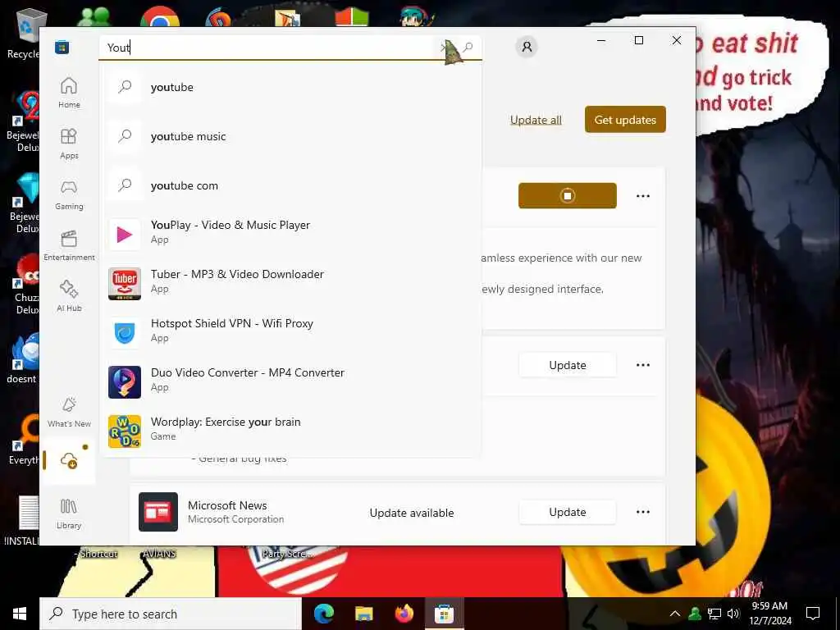Viewport: 840px width, 630px height.
Task: Open the notification center icon
Action: (813, 614)
